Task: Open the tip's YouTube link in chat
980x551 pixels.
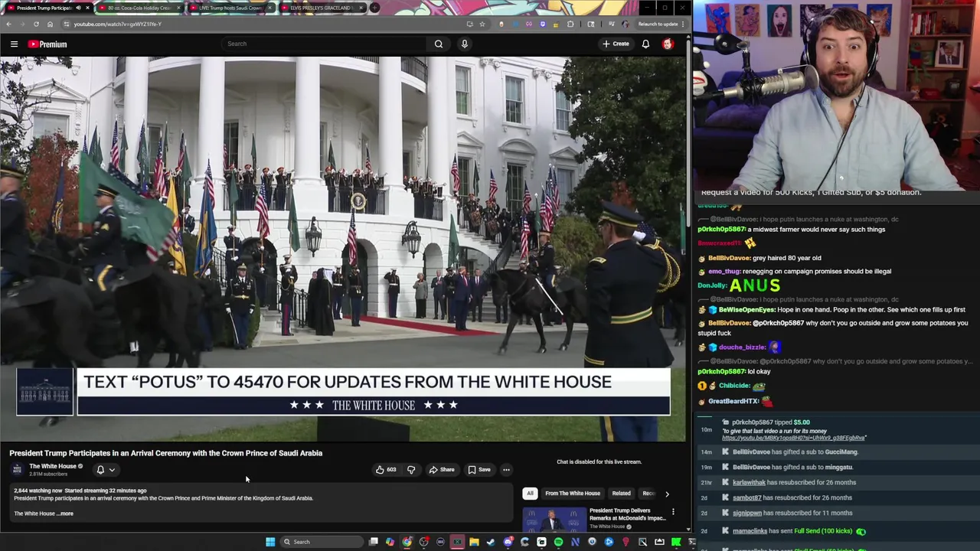Action: 793,439
